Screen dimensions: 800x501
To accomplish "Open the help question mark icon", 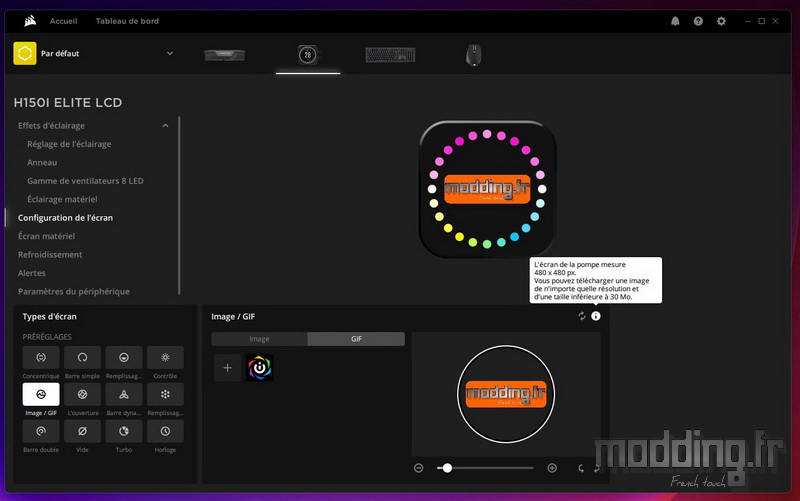I will point(698,21).
